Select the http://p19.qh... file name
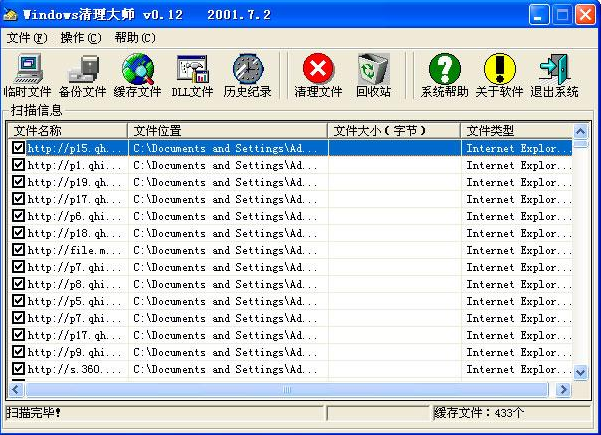The width and height of the screenshot is (601, 435). [75, 182]
